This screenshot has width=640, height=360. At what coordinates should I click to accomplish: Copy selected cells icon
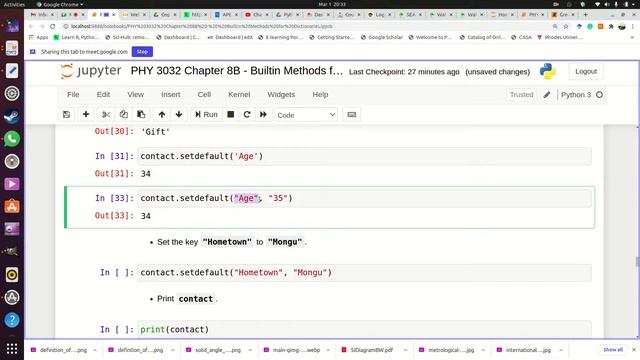point(124,115)
